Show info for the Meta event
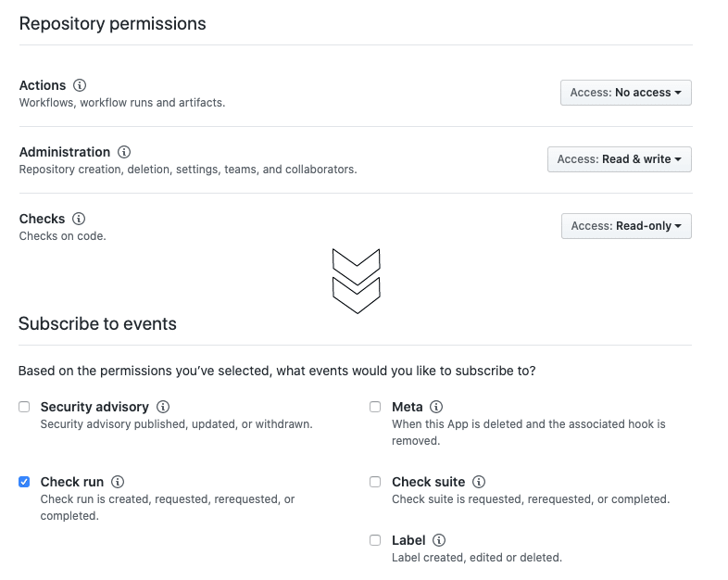 (x=436, y=407)
